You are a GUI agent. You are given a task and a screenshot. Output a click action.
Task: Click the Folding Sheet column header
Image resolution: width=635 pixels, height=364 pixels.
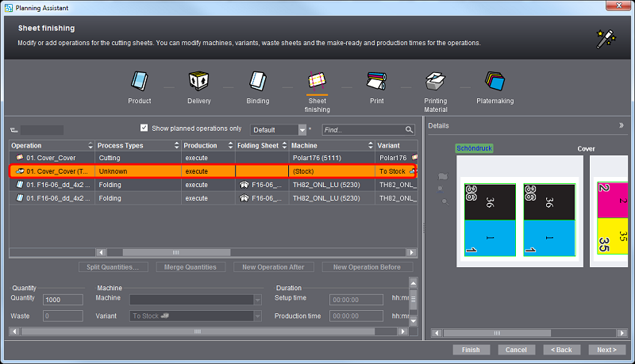(x=261, y=146)
